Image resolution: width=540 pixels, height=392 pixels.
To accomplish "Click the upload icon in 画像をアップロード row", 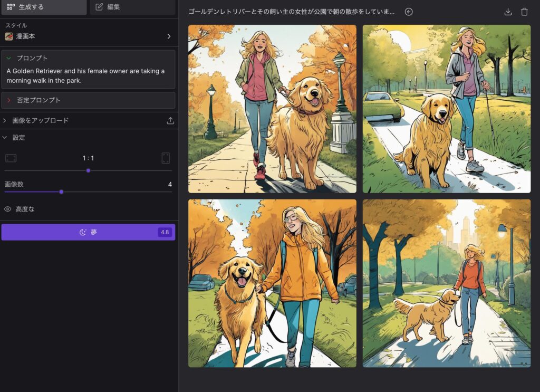I will 170,120.
